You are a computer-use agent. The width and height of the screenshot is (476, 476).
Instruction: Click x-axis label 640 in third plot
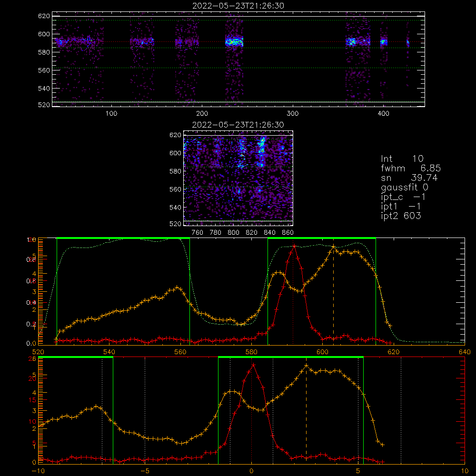(465, 352)
